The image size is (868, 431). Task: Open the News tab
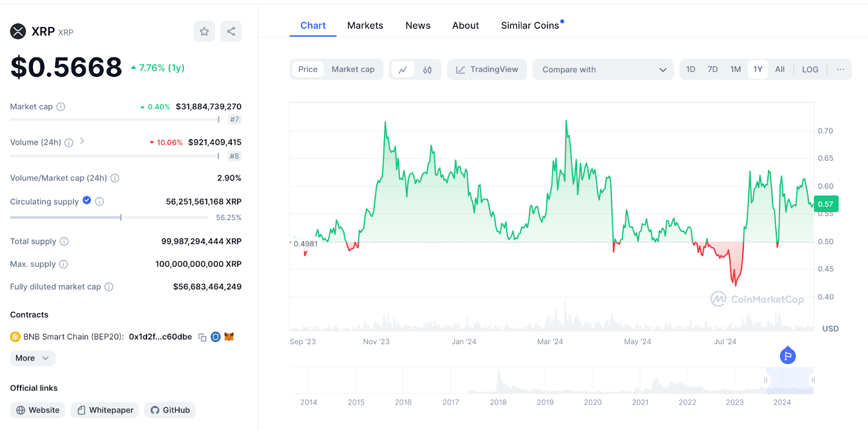click(x=418, y=25)
